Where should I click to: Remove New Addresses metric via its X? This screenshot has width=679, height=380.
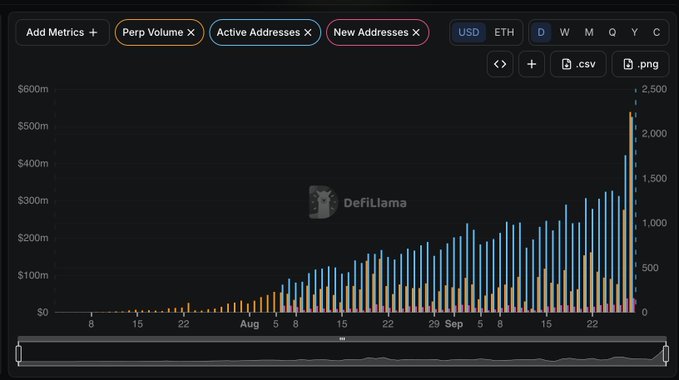click(416, 32)
